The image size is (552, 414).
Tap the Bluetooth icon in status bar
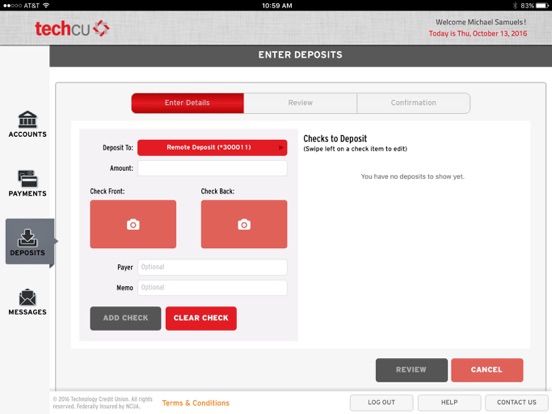tap(515, 6)
